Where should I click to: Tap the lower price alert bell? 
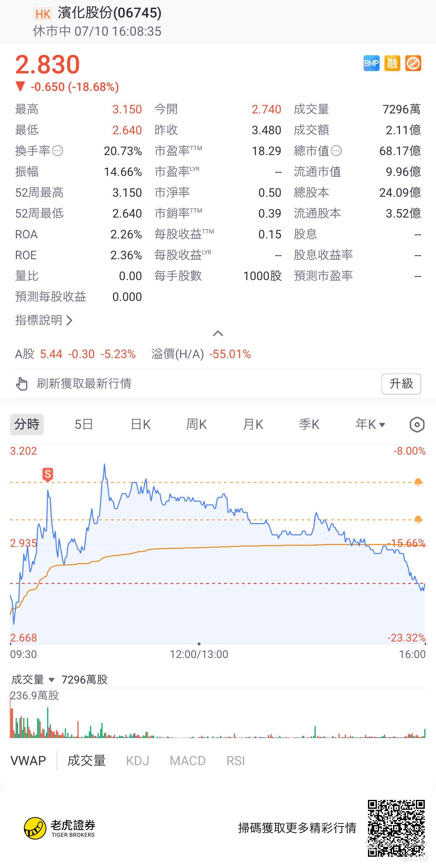coord(418,519)
